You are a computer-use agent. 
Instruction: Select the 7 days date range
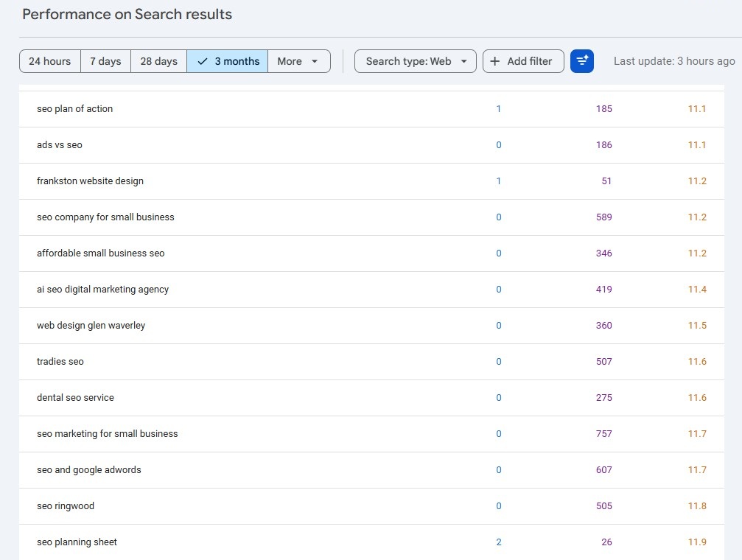click(x=105, y=61)
